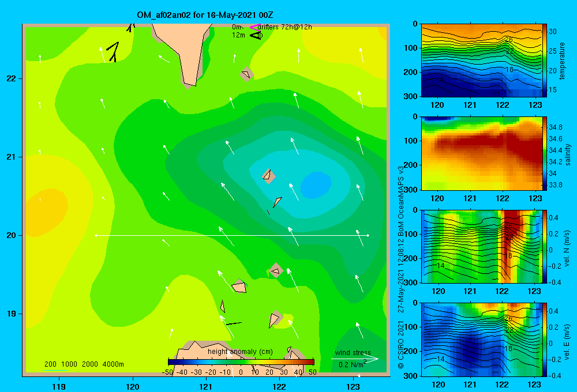Click the 'temperature' axis label
Screen dimensions: 577x392
pos(562,61)
